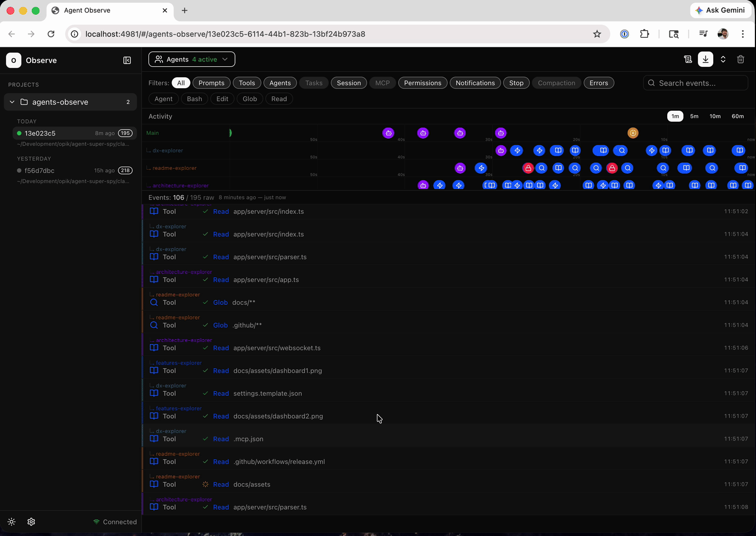756x536 pixels.
Task: Click the expand/collapse all rows icon
Action: pyautogui.click(x=723, y=59)
